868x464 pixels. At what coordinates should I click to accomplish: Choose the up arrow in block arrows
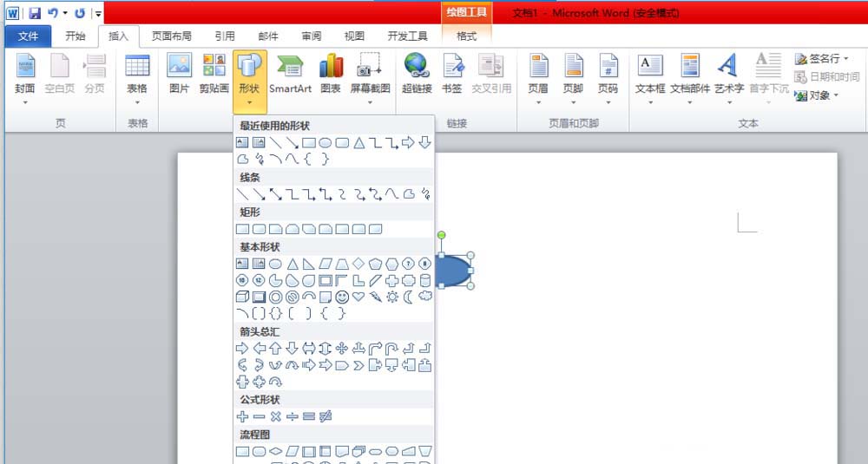[x=276, y=348]
